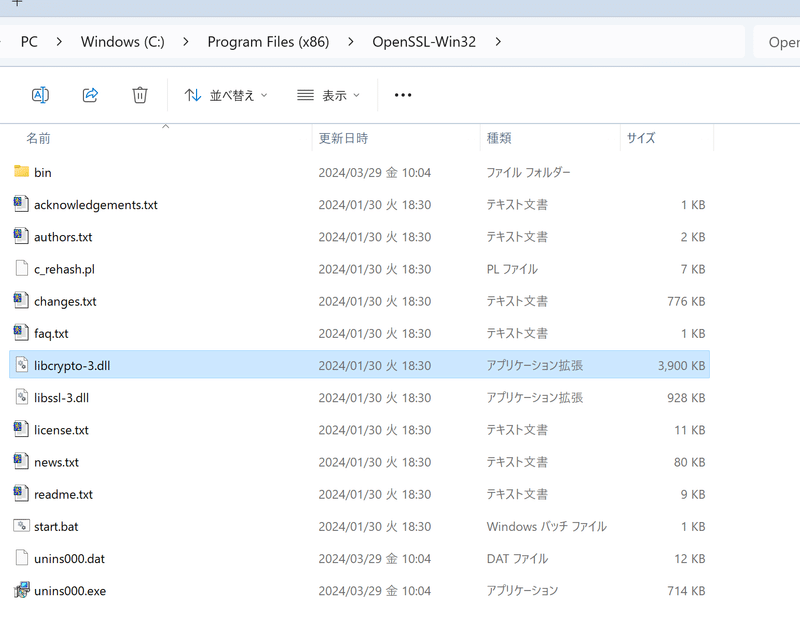Open the 並べ替え sort dropdown
This screenshot has height=630, width=800.
click(x=226, y=95)
